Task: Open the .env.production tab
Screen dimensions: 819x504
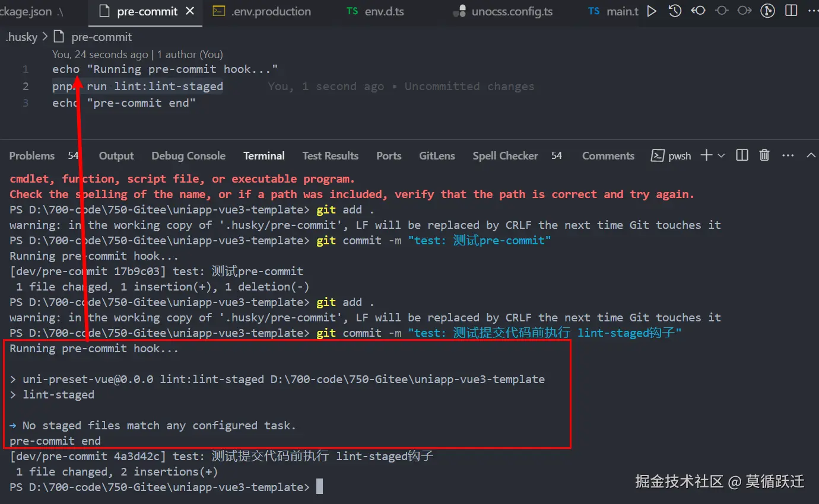Action: 262,11
